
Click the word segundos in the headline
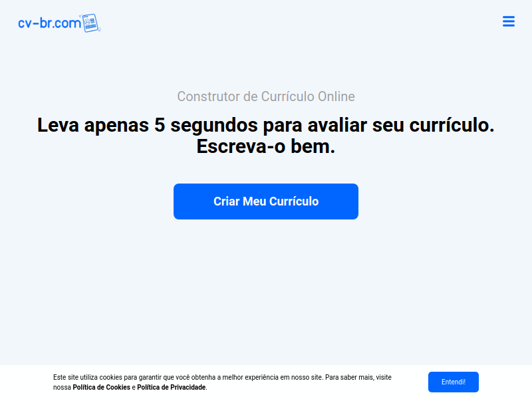coord(214,126)
